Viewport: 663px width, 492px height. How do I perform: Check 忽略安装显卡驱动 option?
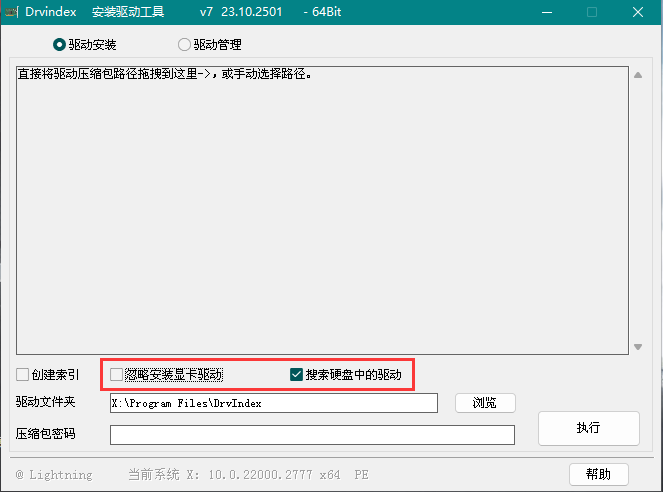point(117,375)
